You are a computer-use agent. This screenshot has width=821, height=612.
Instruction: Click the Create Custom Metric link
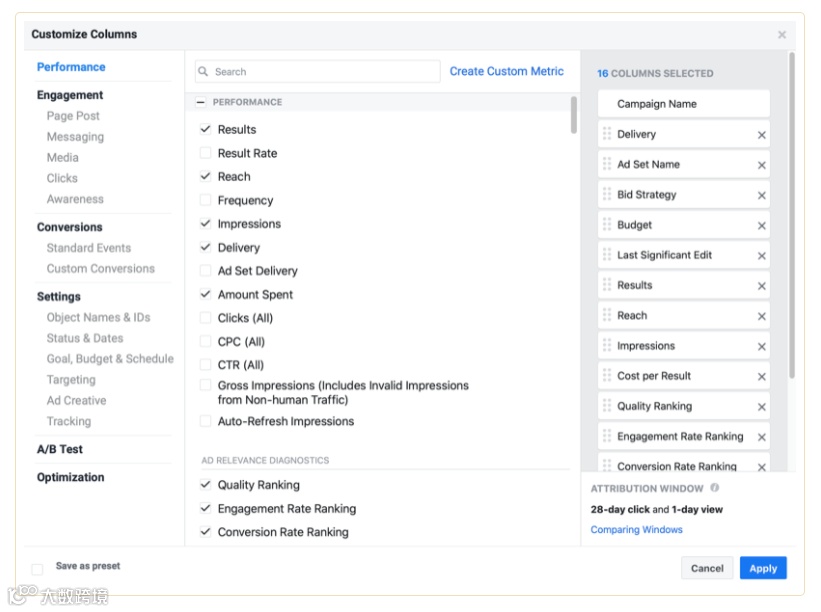pos(506,72)
